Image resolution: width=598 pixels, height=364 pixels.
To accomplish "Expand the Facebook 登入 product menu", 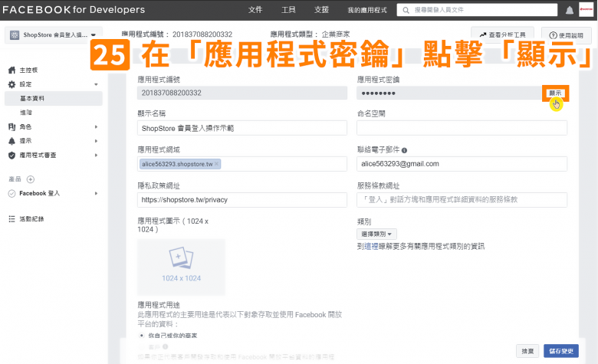I will pyautogui.click(x=96, y=194).
